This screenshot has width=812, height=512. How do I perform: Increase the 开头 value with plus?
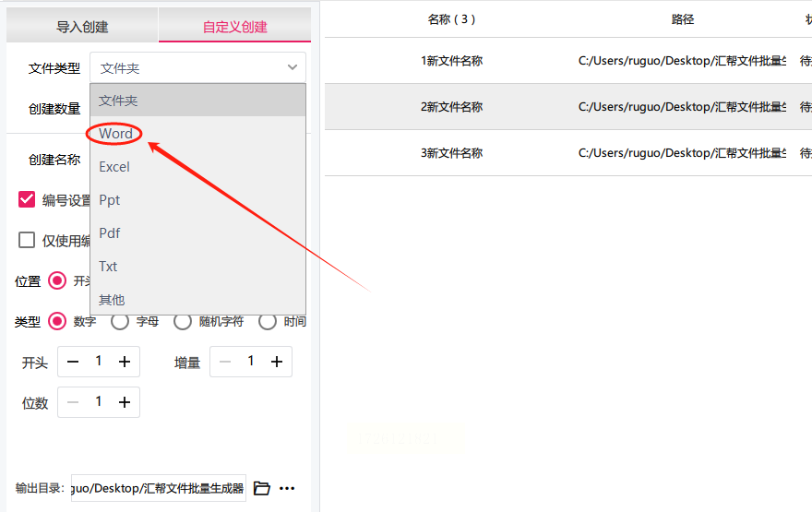pos(125,362)
